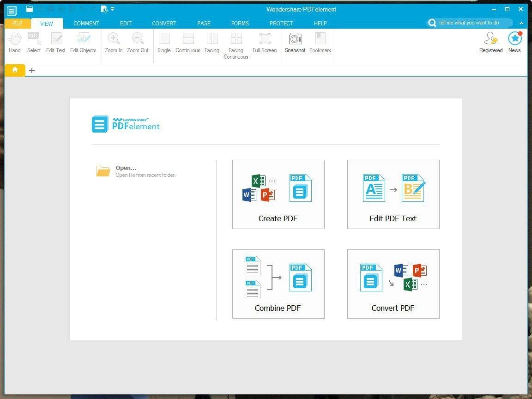Add a new tab with plus icon
The image size is (532, 399).
pyautogui.click(x=32, y=71)
